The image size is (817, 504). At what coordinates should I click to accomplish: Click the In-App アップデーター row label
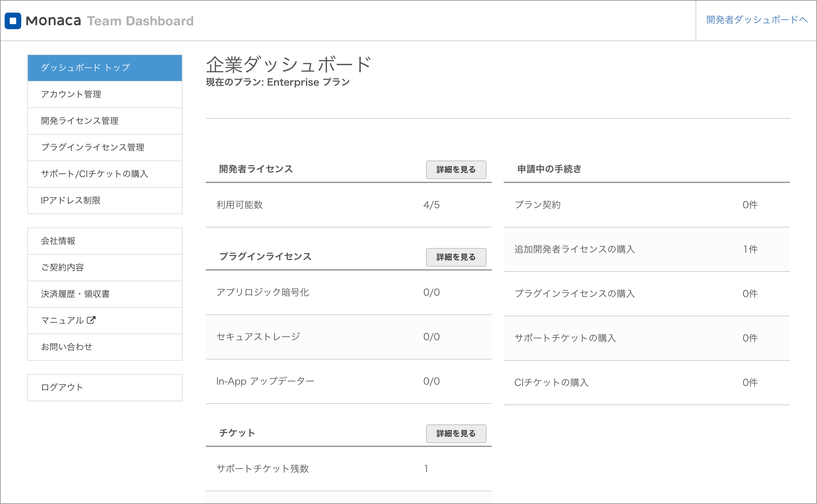point(265,381)
